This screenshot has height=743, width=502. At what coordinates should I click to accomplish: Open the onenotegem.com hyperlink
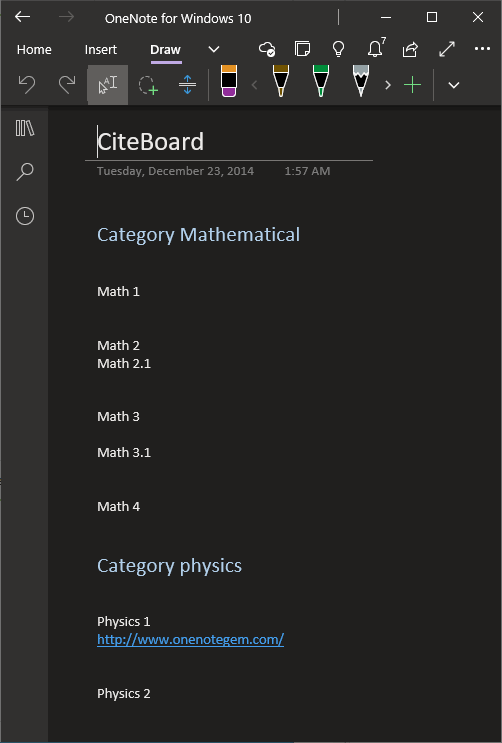click(191, 639)
